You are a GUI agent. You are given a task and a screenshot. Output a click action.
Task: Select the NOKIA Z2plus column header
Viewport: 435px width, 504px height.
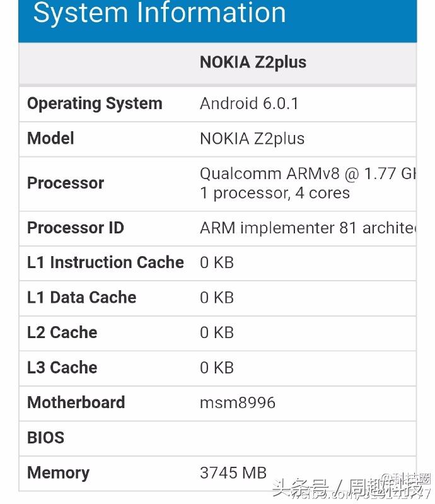coord(253,62)
